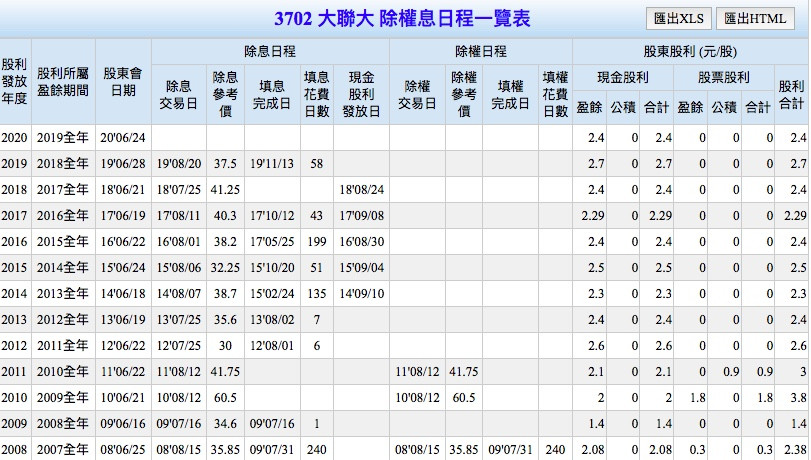Click the 除權日程 group header
This screenshot has width=811, height=460.
[x=480, y=51]
